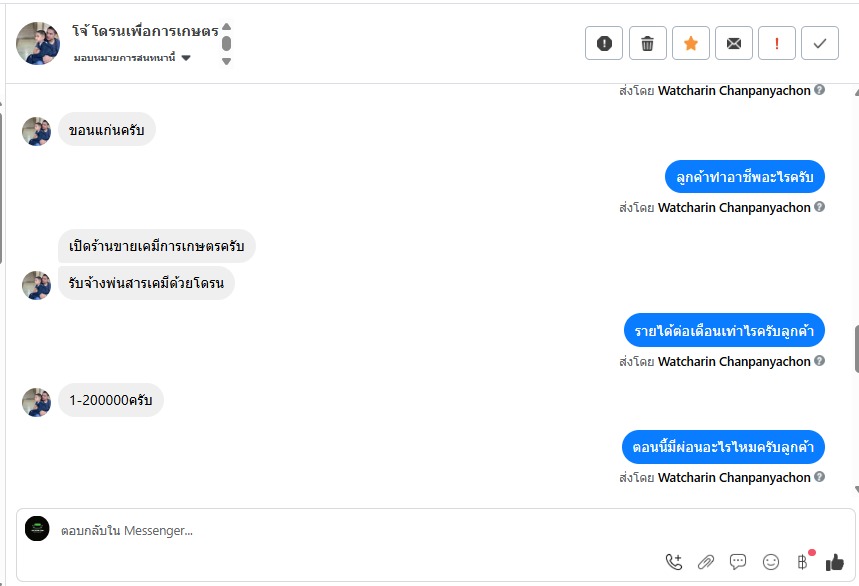
Task: Move the conversation to trash
Action: [647, 43]
